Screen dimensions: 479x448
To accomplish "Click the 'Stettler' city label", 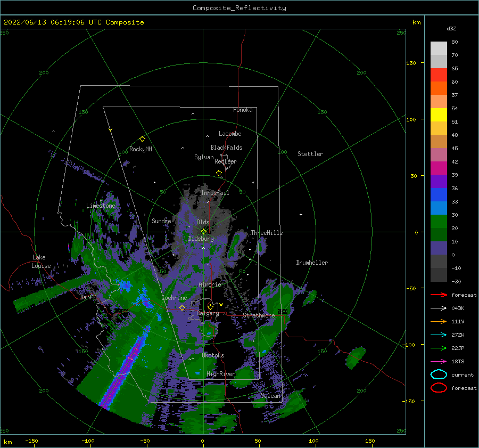I will [310, 154].
